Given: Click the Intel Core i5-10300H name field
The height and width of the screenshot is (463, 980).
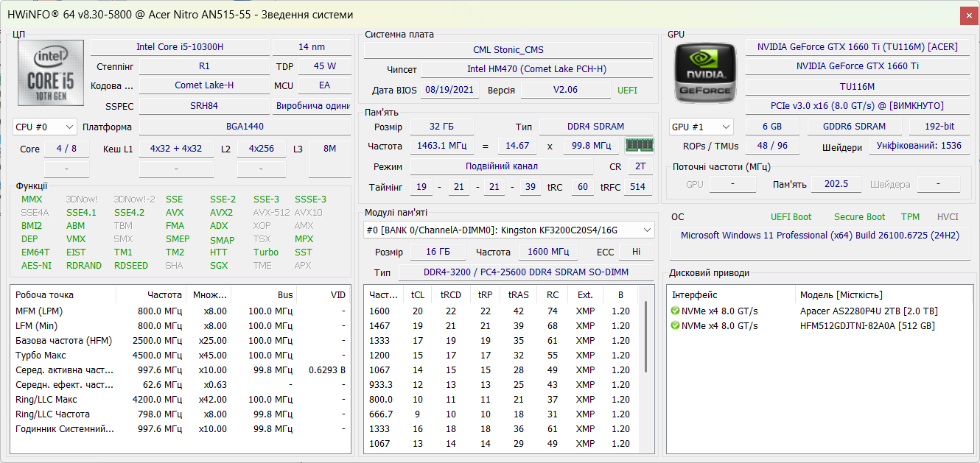Looking at the screenshot, I should point(180,47).
